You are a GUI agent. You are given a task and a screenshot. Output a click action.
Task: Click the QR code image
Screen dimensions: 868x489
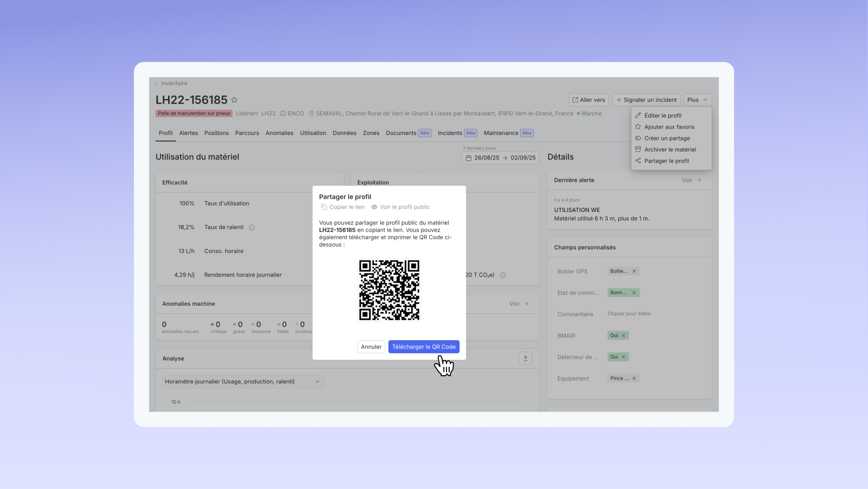click(x=389, y=290)
